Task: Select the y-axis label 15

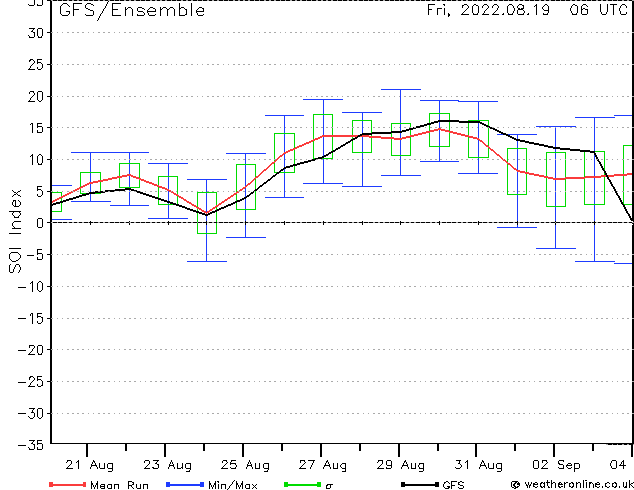Action: (x=35, y=128)
